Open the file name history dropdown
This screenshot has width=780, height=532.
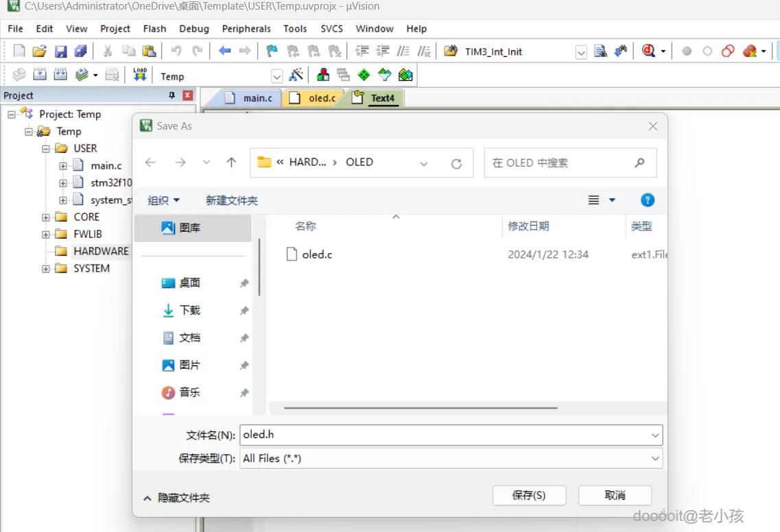pos(655,435)
